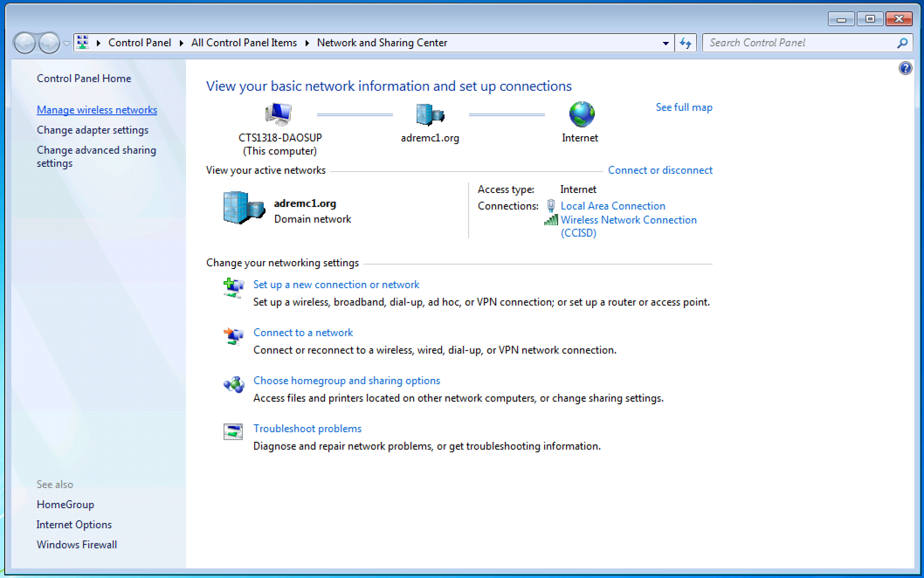Screen dimensions: 924x578
Task: Open Change adapter settings
Action: click(93, 130)
